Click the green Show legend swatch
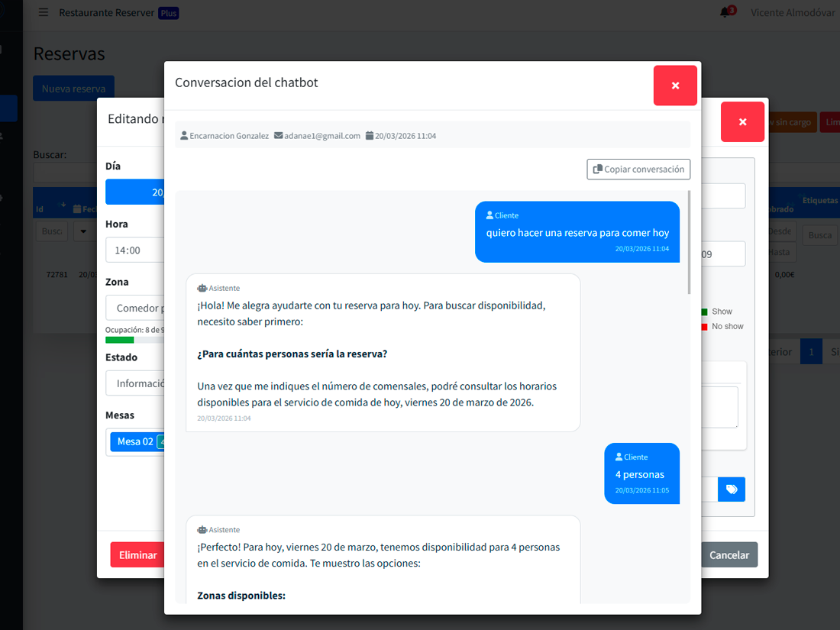This screenshot has width=840, height=630. coord(705,312)
